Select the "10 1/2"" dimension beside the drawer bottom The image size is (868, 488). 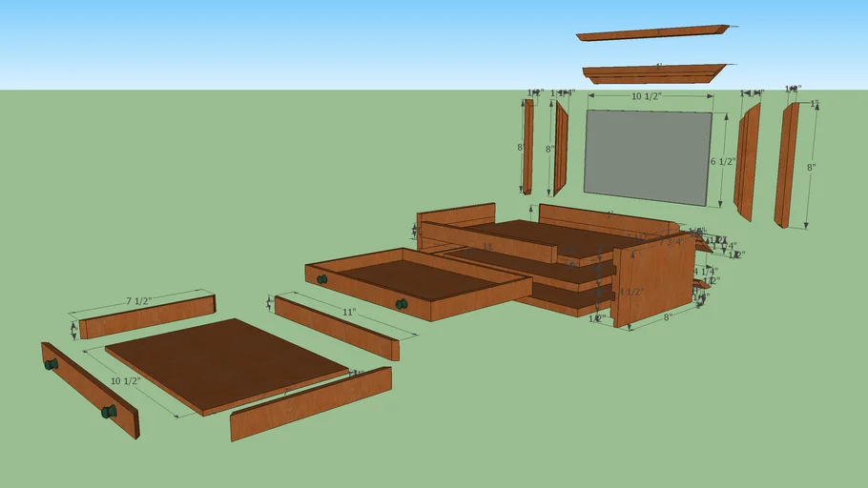coord(126,380)
